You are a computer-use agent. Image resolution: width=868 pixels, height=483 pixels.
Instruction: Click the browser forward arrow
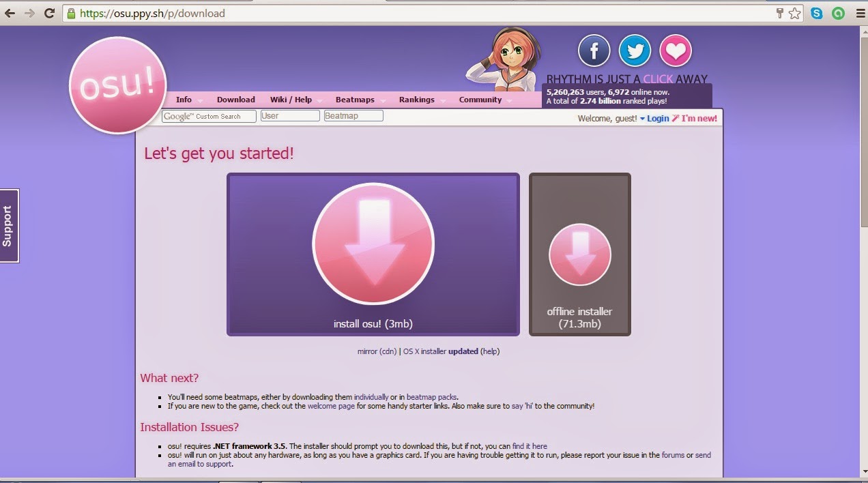[29, 13]
